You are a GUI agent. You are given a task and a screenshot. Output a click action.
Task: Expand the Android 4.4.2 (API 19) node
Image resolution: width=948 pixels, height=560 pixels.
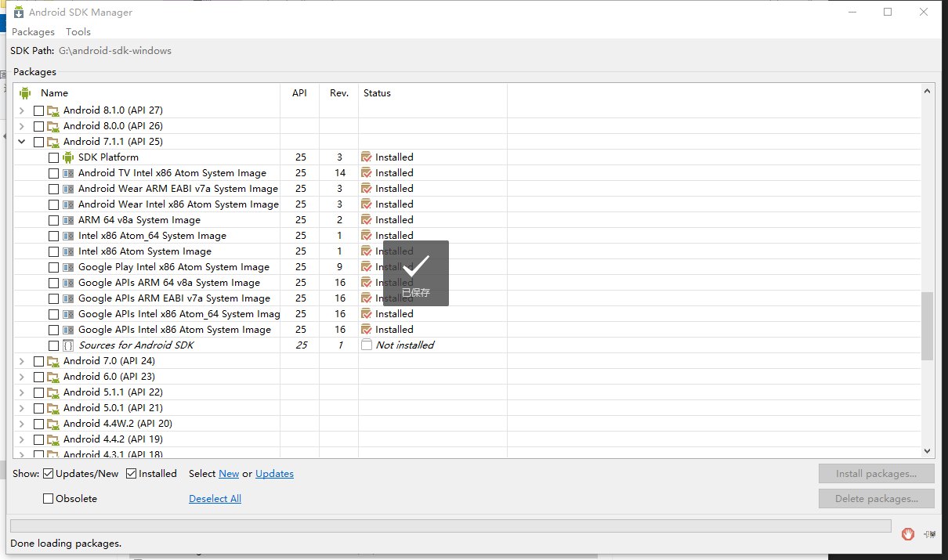click(x=21, y=439)
